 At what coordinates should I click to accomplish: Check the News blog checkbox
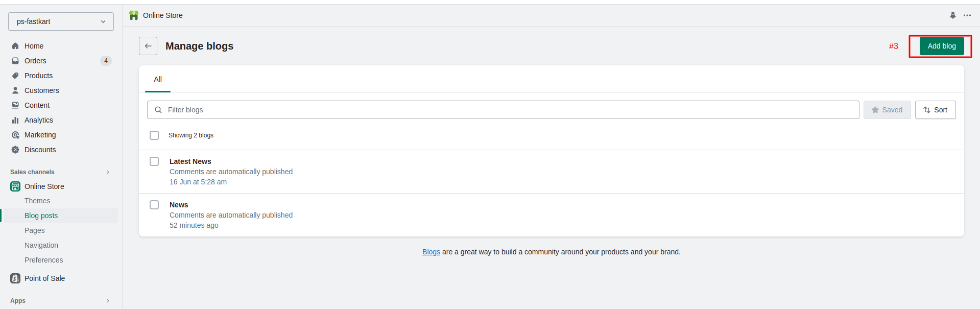coord(154,205)
